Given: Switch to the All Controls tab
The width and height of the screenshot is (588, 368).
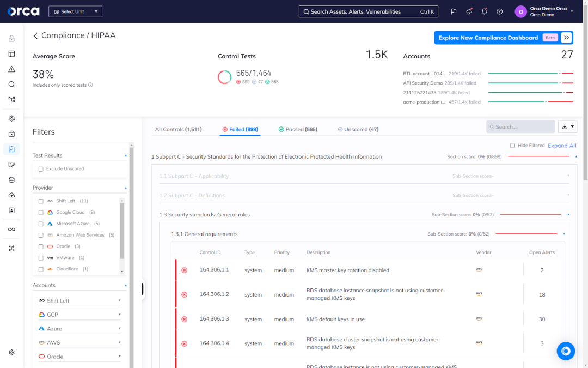Looking at the screenshot, I should pyautogui.click(x=179, y=129).
